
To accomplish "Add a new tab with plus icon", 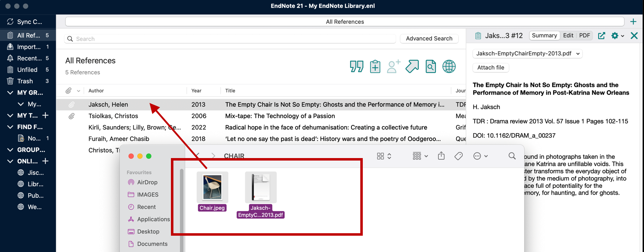I will coord(633,22).
